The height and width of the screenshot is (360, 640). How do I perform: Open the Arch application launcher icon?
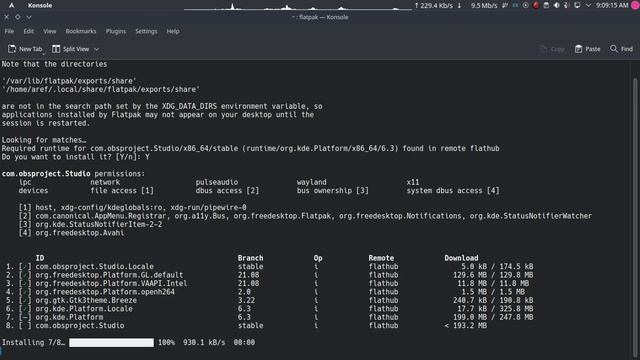[x=11, y=5]
